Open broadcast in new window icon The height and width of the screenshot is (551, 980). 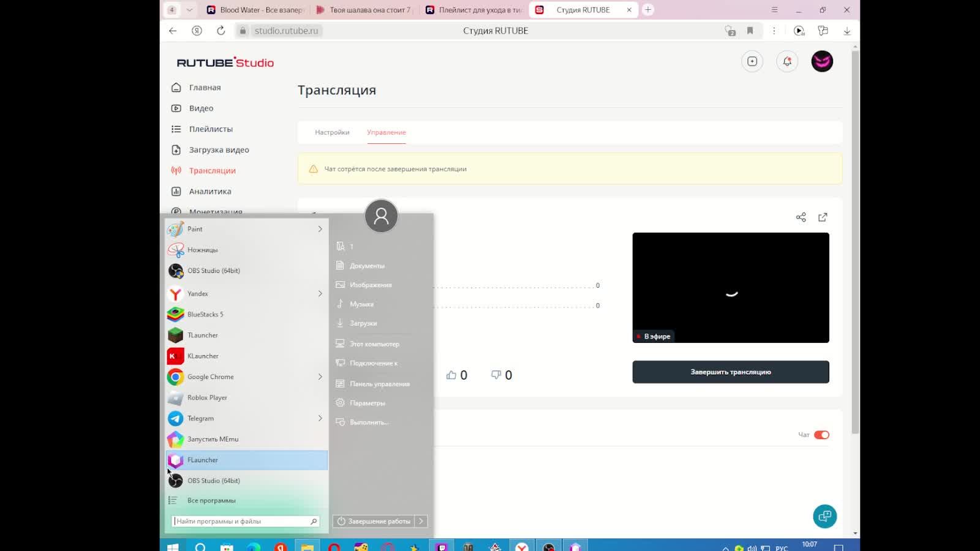pyautogui.click(x=823, y=217)
